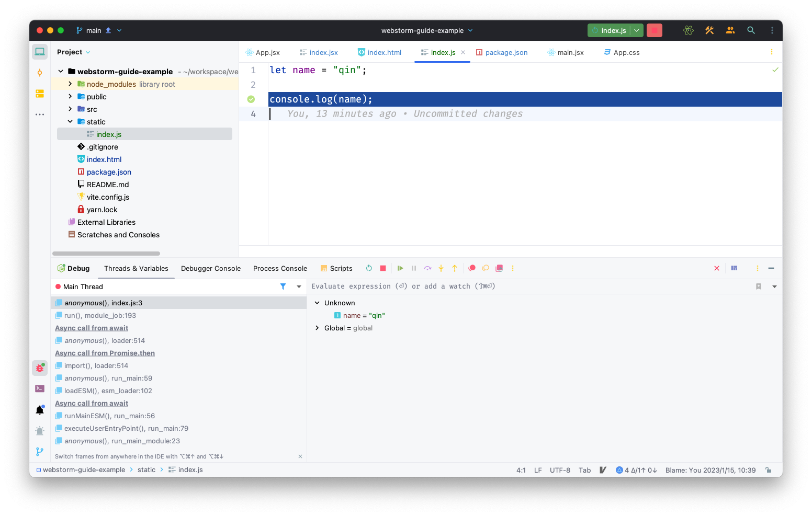Click the Blame info in status bar

pos(710,469)
